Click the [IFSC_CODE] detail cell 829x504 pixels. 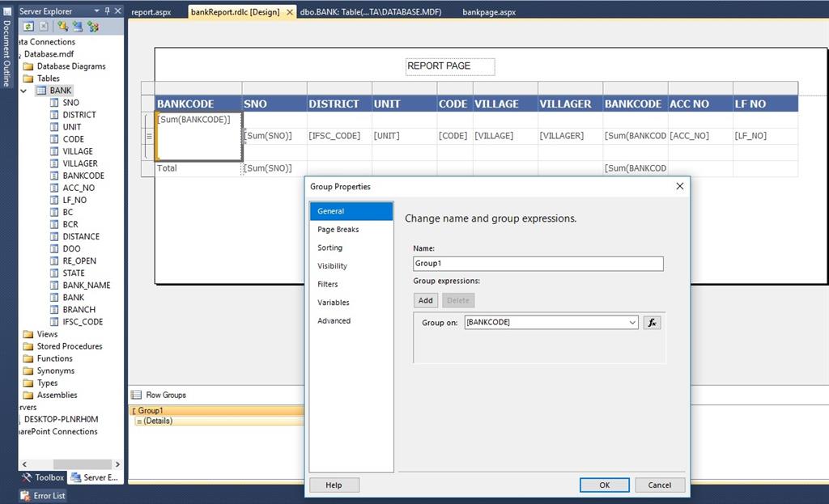click(339, 136)
